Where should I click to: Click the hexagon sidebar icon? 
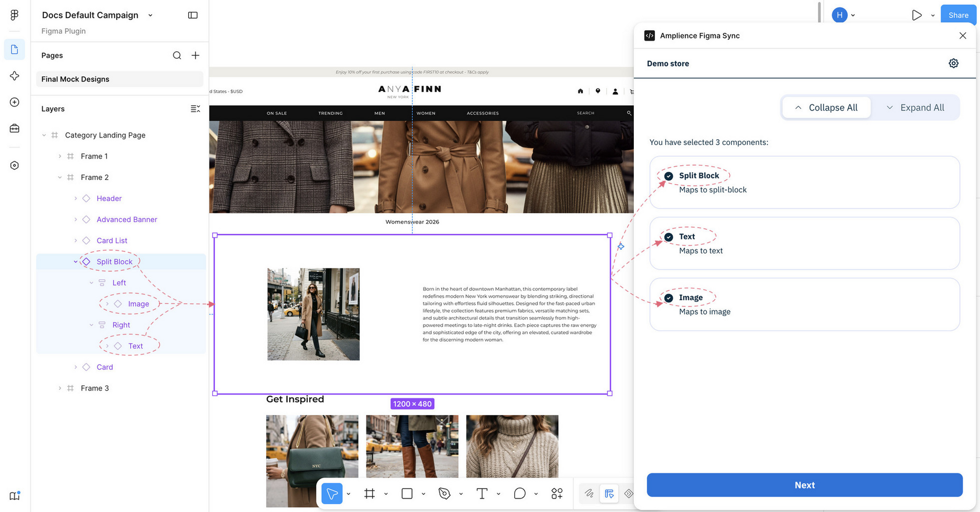pos(15,165)
